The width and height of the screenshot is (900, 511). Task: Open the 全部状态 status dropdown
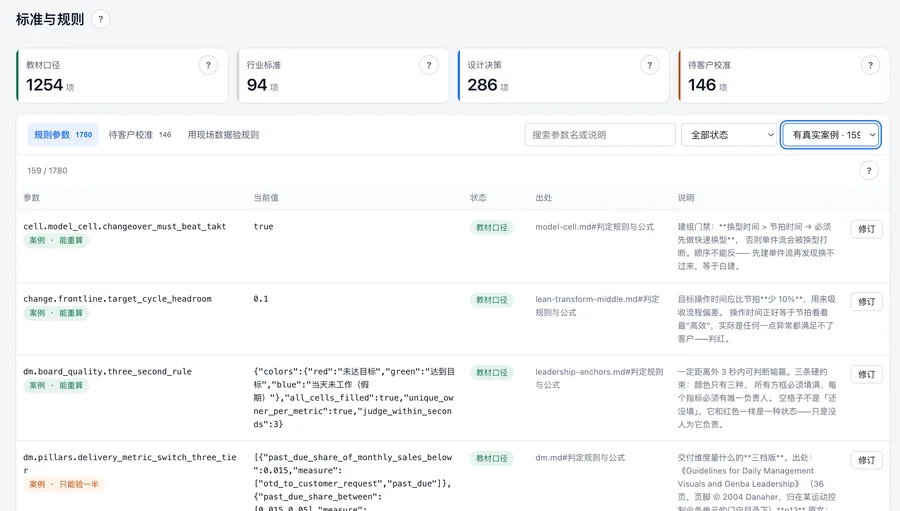pyautogui.click(x=729, y=135)
